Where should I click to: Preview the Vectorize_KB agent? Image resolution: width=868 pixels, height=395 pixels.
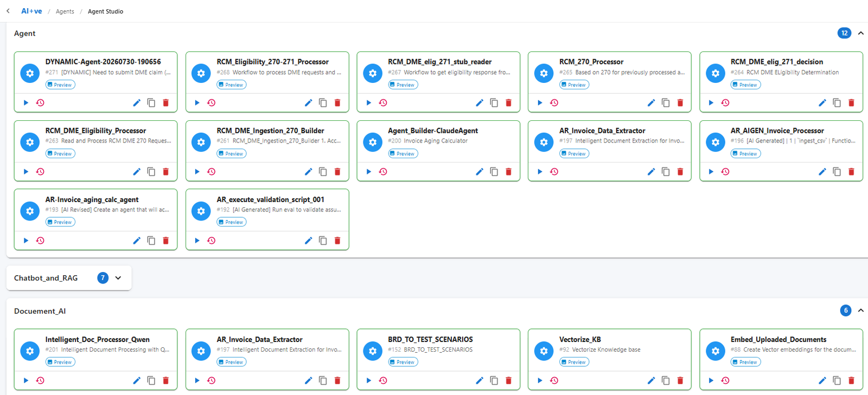point(575,362)
